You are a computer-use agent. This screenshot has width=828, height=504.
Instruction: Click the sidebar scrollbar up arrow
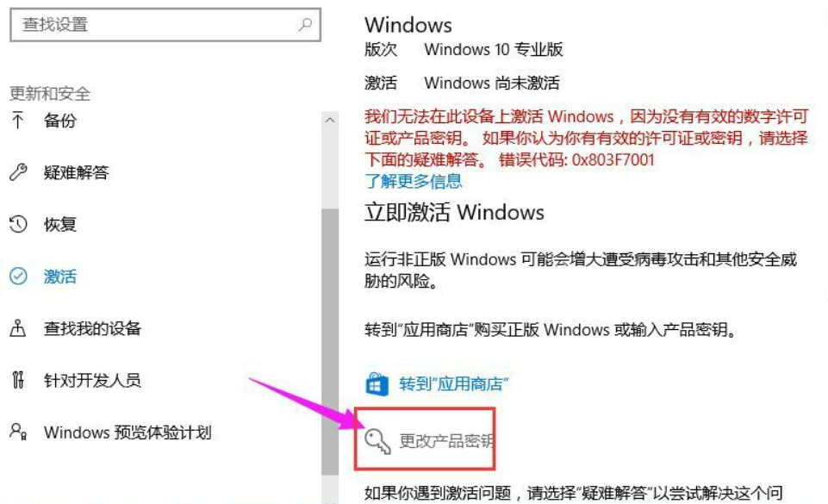(330, 121)
